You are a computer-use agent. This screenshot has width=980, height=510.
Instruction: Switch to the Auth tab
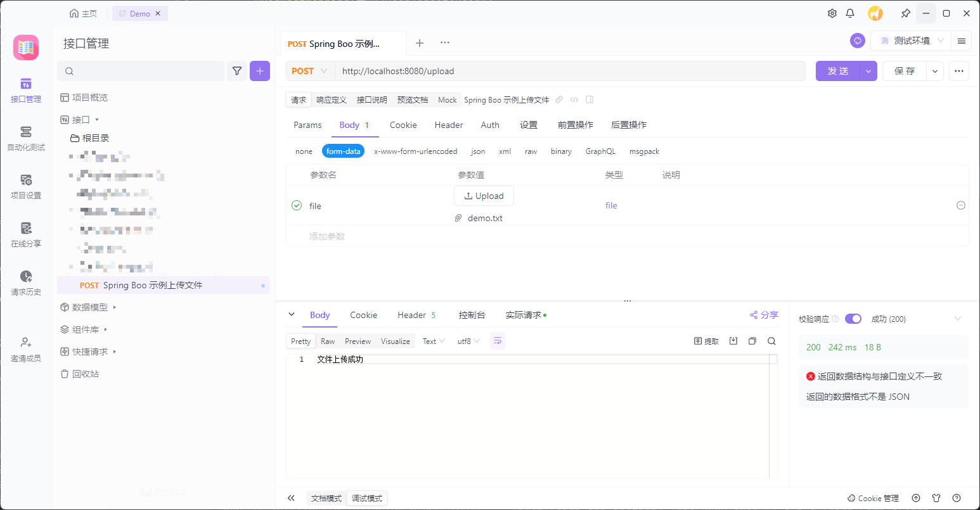pyautogui.click(x=490, y=125)
